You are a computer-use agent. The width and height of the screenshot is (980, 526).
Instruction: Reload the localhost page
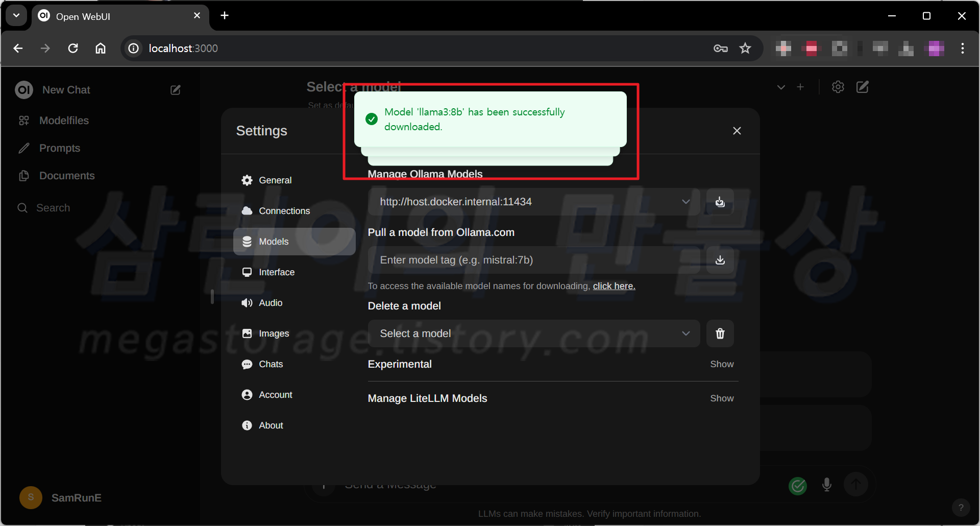73,49
